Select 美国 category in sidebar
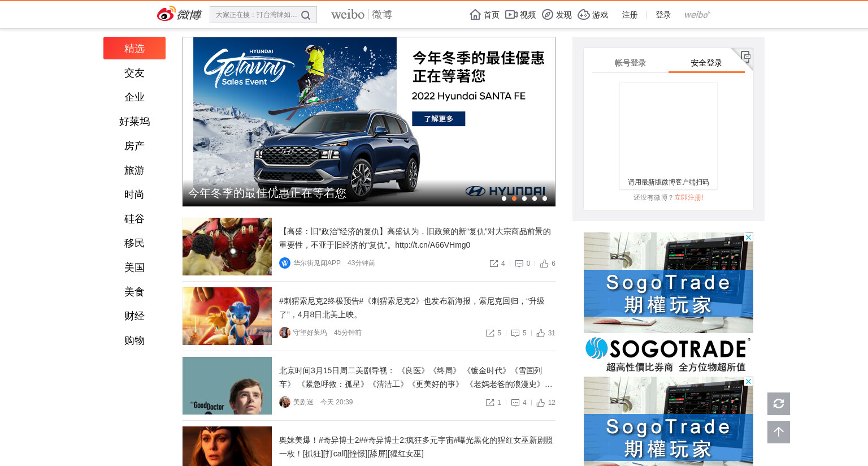Image resolution: width=868 pixels, height=466 pixels. (x=134, y=267)
